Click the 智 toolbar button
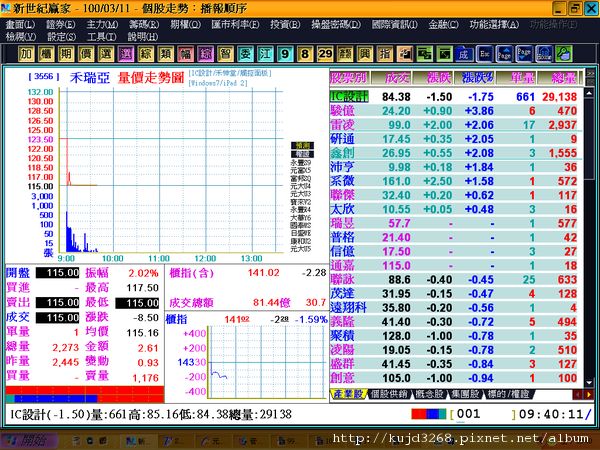Viewport: 600px width, 450px height. (225, 54)
